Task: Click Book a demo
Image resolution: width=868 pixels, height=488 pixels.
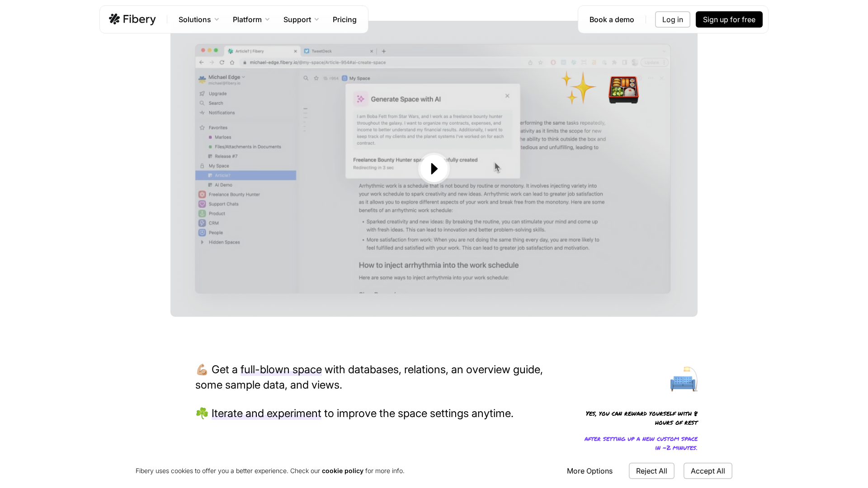Action: (611, 19)
